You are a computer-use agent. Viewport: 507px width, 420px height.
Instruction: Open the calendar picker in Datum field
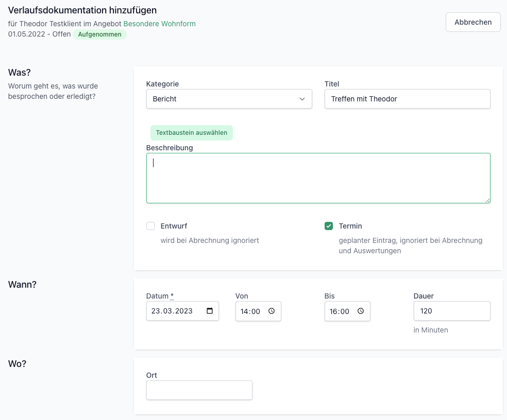[210, 311]
